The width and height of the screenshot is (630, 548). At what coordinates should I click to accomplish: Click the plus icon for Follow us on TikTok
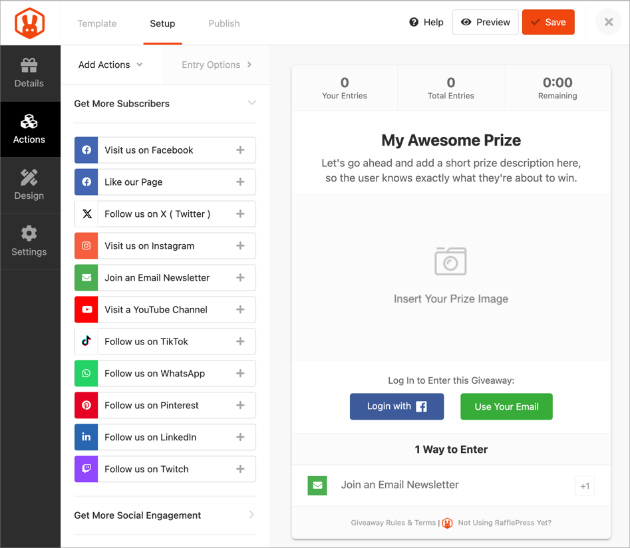point(240,342)
